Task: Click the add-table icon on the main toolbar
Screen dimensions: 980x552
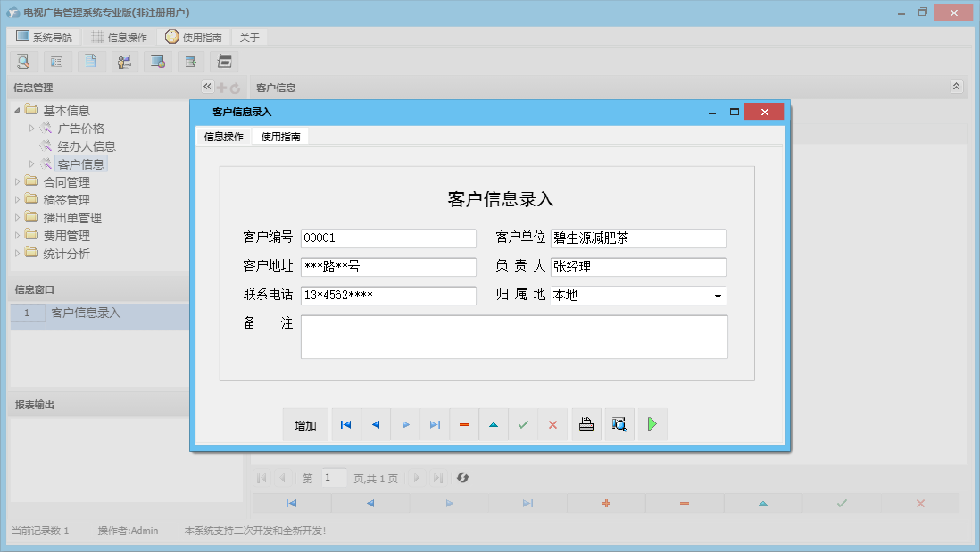Action: tap(191, 62)
